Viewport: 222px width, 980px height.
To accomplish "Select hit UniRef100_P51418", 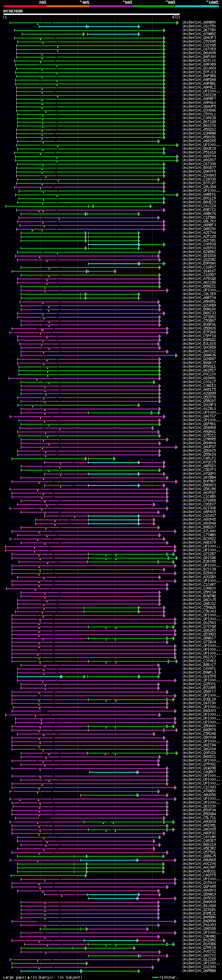I will coord(199,153).
